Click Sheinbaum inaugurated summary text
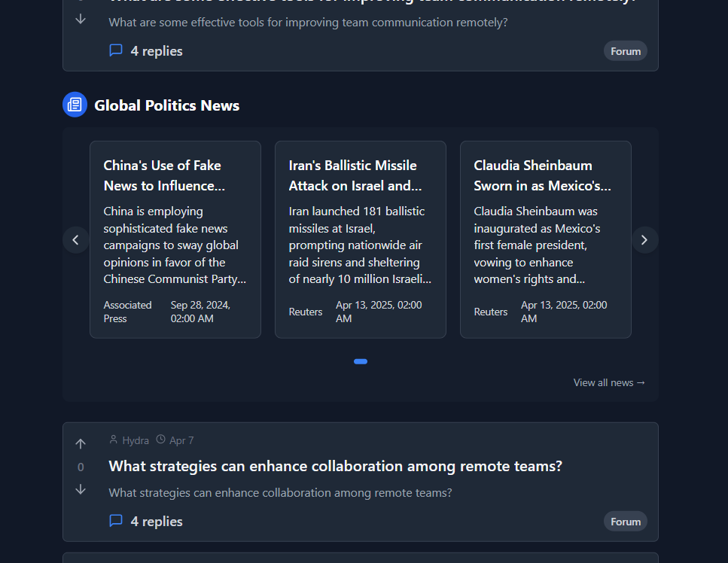 (x=538, y=245)
